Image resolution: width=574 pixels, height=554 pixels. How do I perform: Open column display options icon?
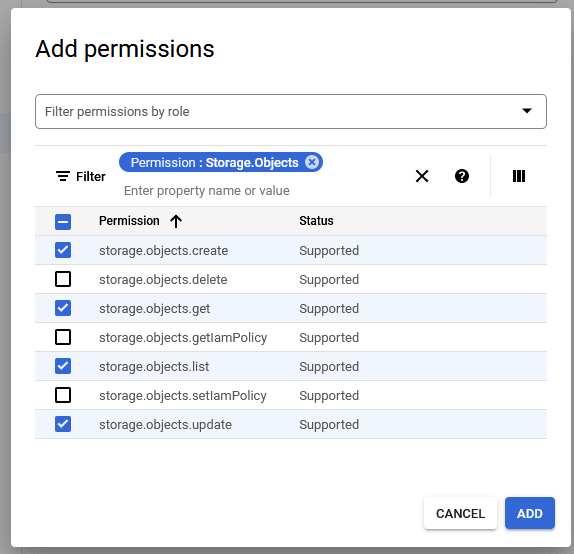[x=518, y=176]
